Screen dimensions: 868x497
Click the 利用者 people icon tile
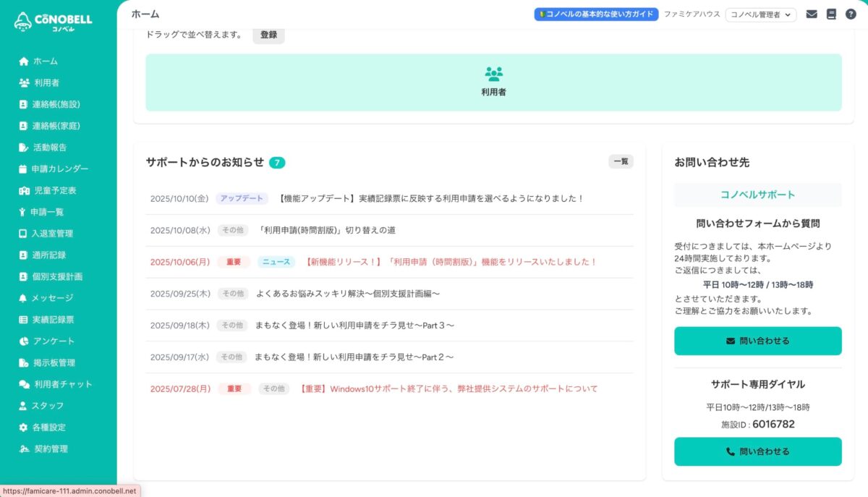pyautogui.click(x=493, y=82)
